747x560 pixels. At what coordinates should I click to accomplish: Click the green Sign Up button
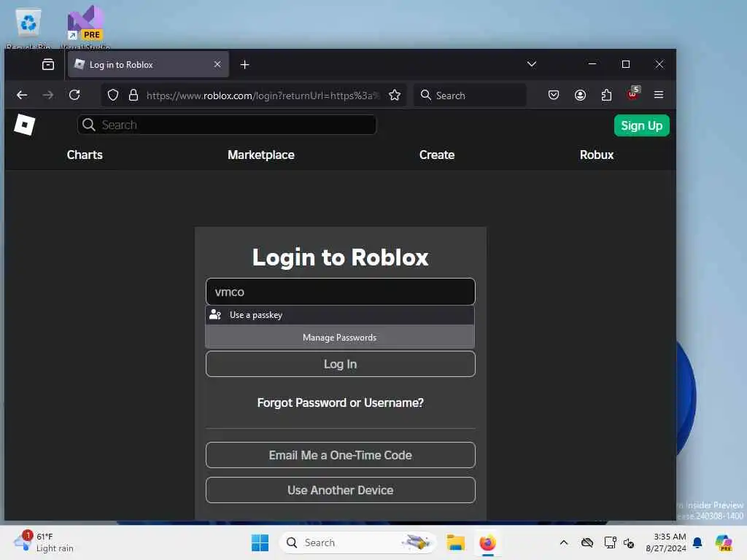[x=641, y=125]
